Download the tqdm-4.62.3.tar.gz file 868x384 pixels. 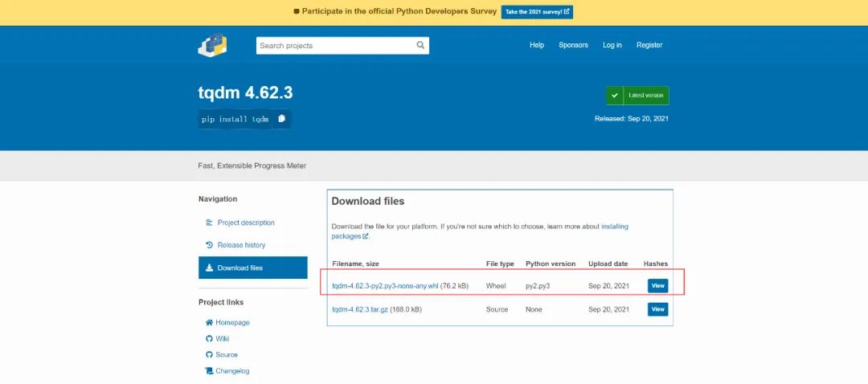click(x=360, y=309)
